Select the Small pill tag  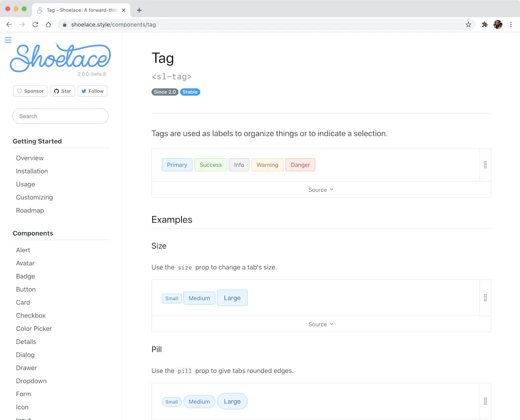coord(172,401)
